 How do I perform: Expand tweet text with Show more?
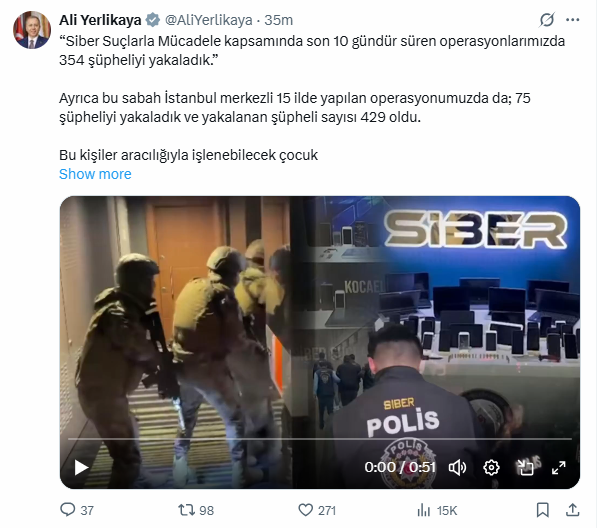click(95, 174)
